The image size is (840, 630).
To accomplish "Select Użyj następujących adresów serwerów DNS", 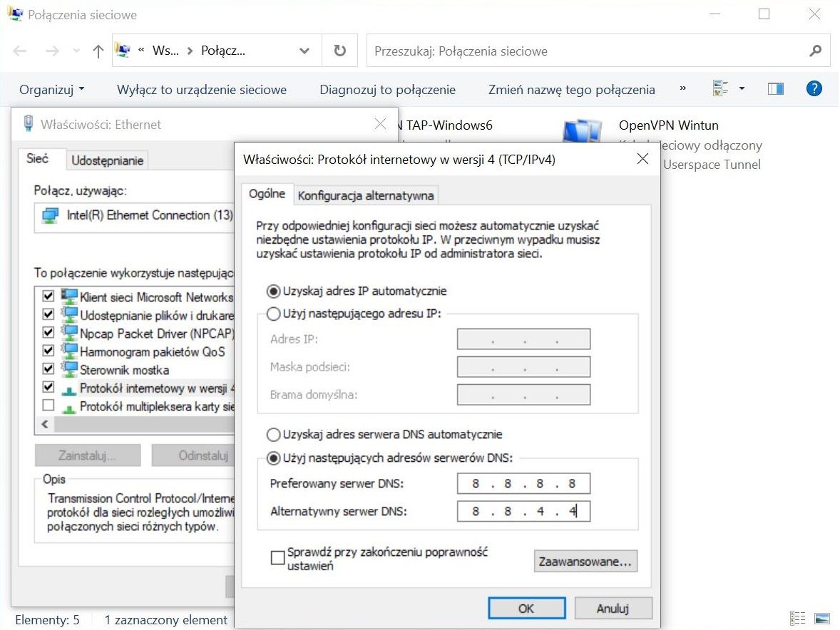I will 273,458.
